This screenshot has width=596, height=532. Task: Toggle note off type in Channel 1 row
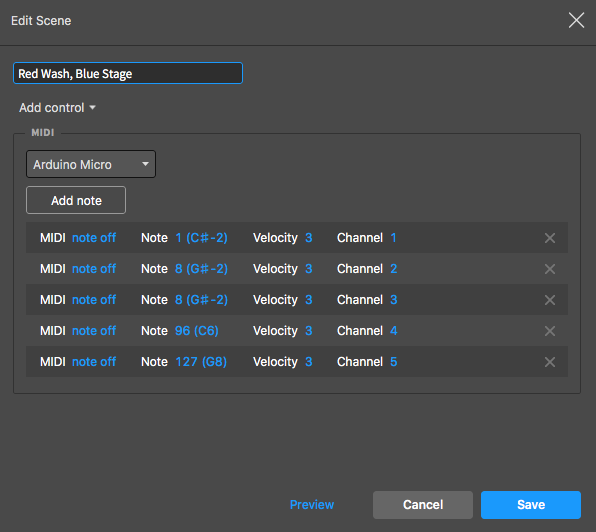[94, 238]
